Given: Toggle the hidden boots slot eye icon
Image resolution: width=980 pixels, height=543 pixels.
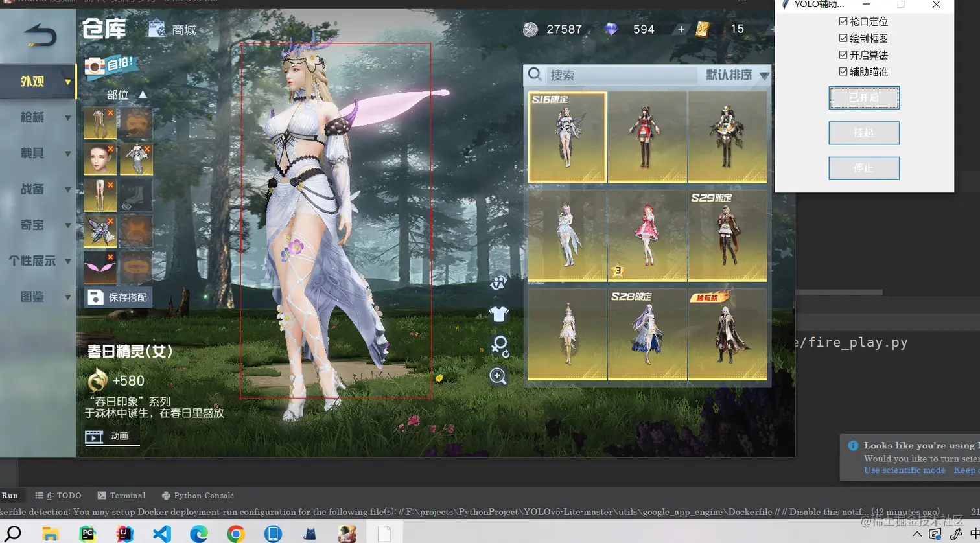Looking at the screenshot, I should [x=127, y=206].
